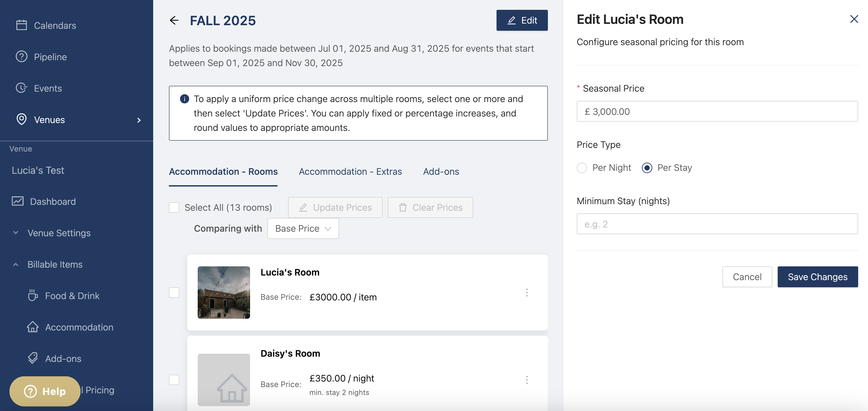
Task: Click the £3000.00 / item base price
Action: point(343,297)
